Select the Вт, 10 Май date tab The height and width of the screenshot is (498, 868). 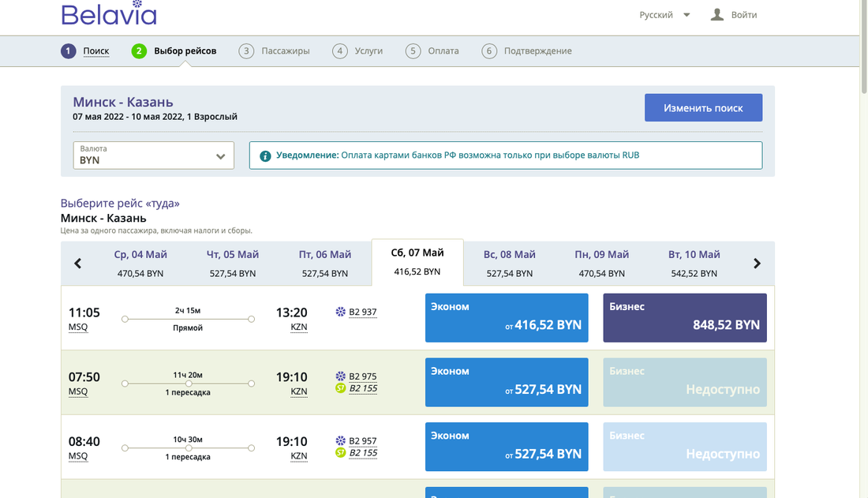tap(694, 264)
